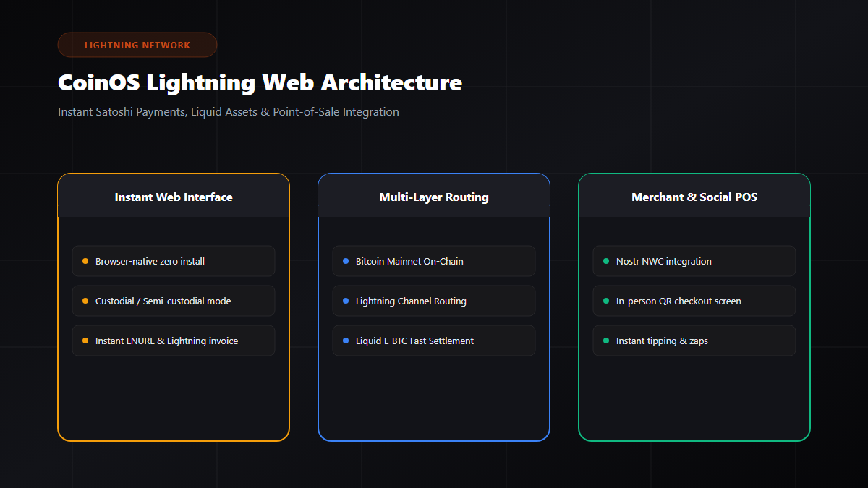Click subtitle about Instant Satoshi Payments

coord(229,112)
